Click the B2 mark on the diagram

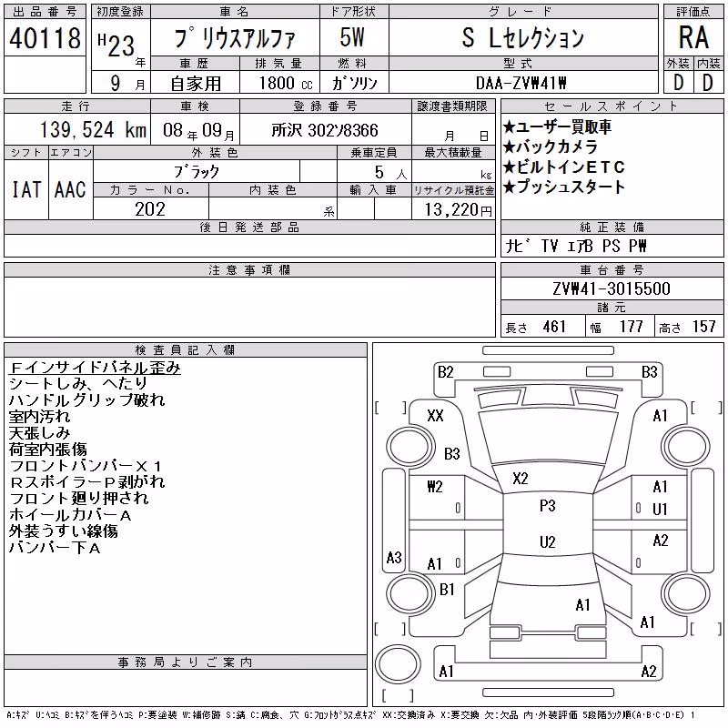(445, 372)
